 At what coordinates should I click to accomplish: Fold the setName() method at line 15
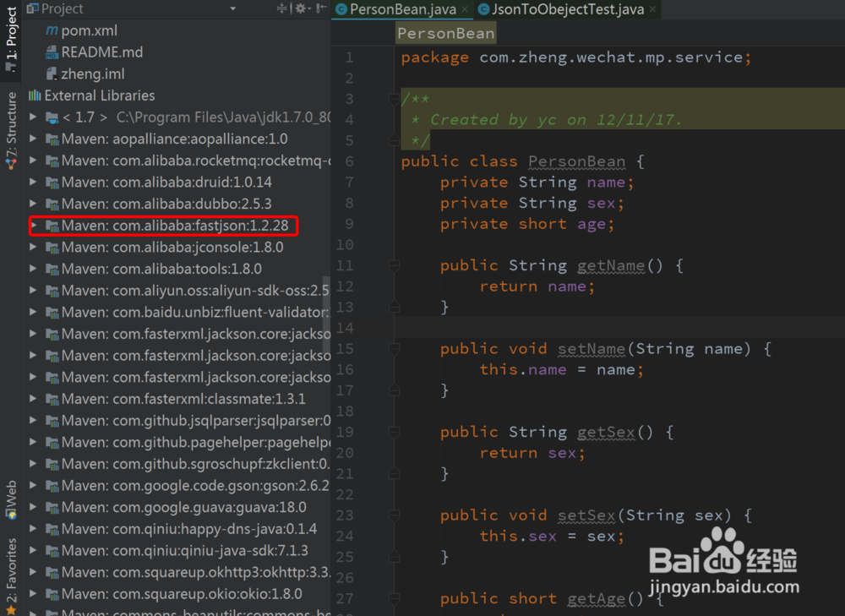395,349
